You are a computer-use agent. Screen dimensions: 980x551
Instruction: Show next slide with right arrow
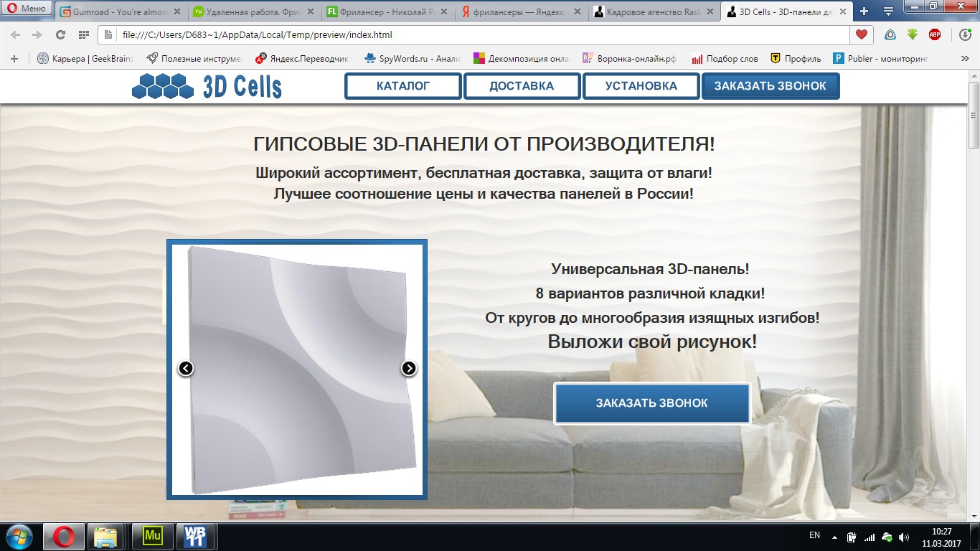point(408,368)
